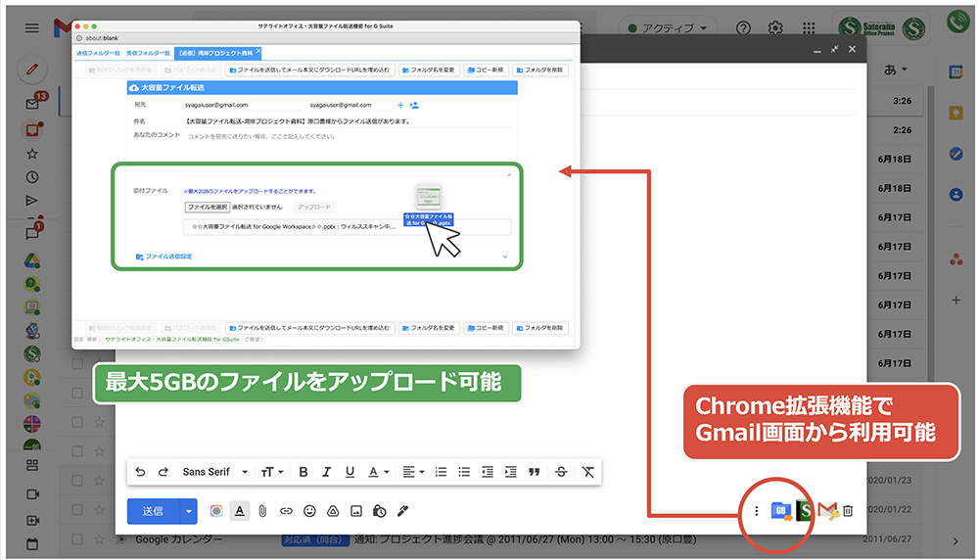Insert signature with pen icon
Viewport: 979px width, 560px height.
tap(402, 511)
